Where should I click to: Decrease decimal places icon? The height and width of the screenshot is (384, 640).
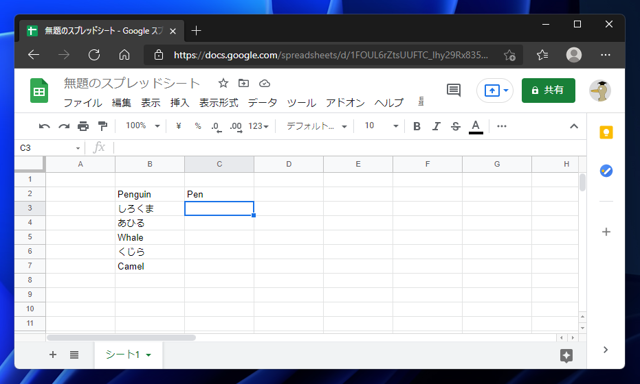pos(216,127)
